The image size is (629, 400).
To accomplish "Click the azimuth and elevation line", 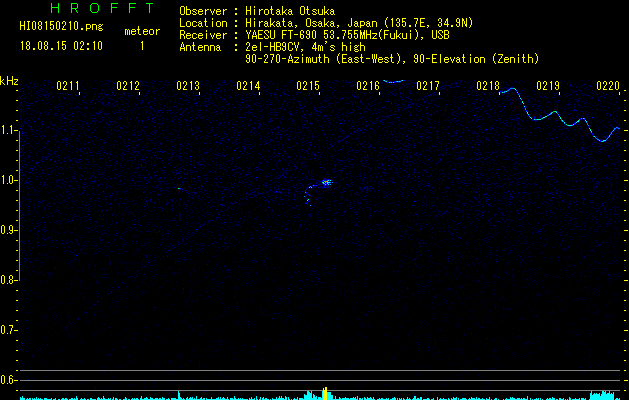I will point(392,59).
